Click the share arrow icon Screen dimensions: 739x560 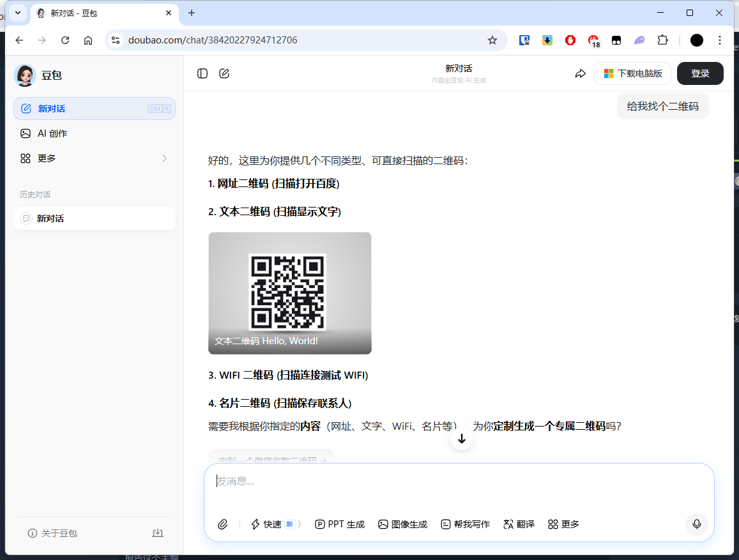pos(580,73)
